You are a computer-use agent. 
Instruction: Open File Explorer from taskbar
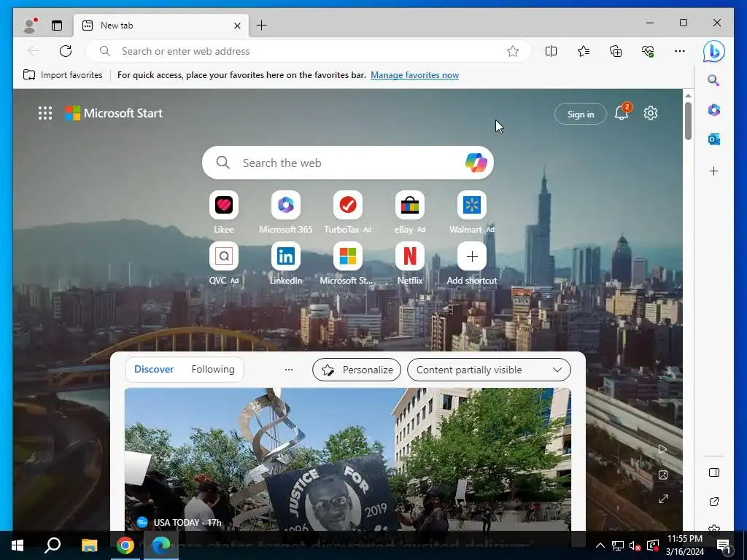click(89, 545)
